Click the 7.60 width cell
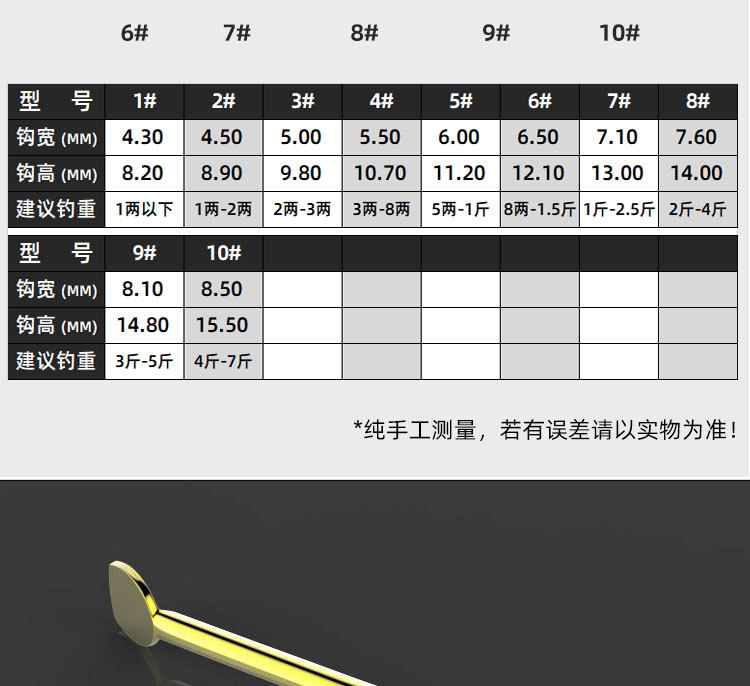 tap(698, 137)
